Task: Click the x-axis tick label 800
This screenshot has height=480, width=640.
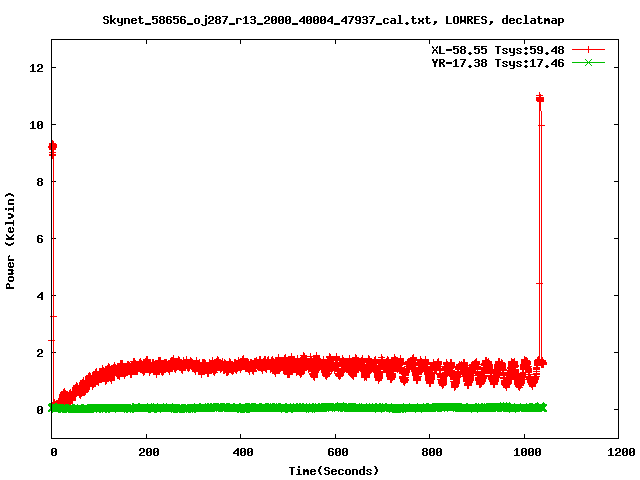Action: [432, 452]
